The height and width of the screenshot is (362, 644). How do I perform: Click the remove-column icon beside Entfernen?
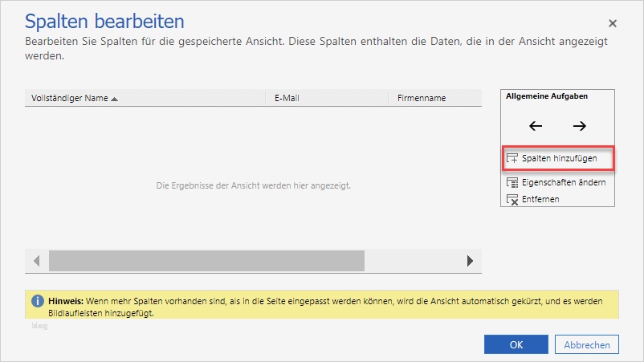click(x=512, y=199)
